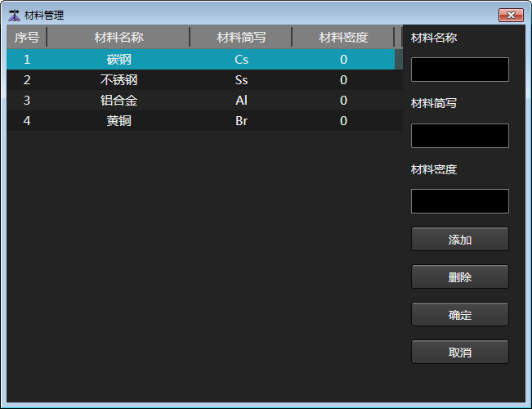The image size is (532, 409).
Task: Focus the 材料简写 input field
Action: point(460,136)
